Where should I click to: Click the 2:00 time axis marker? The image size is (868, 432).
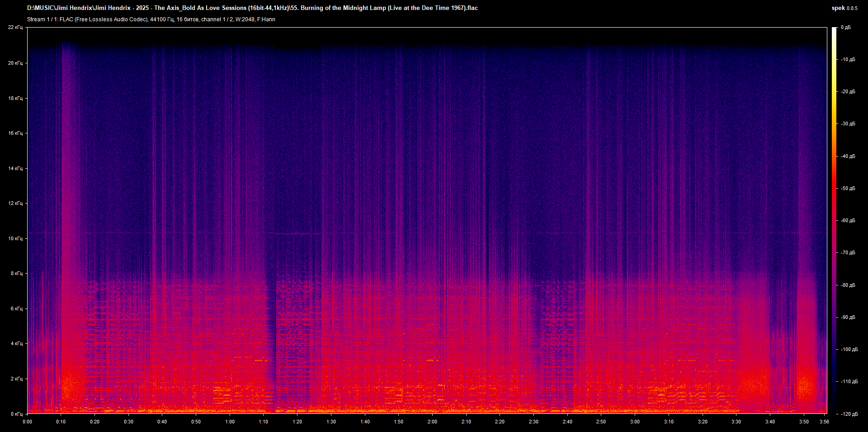click(432, 422)
